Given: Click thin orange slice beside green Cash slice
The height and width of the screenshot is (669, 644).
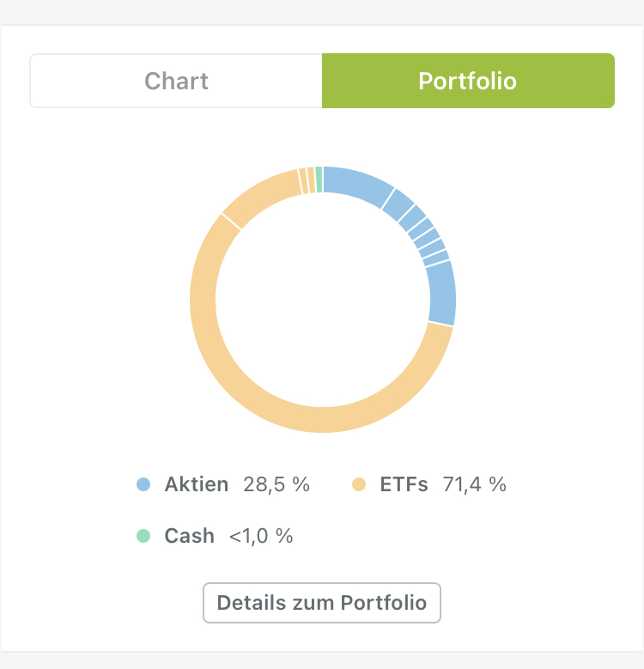Looking at the screenshot, I should pyautogui.click(x=312, y=179).
